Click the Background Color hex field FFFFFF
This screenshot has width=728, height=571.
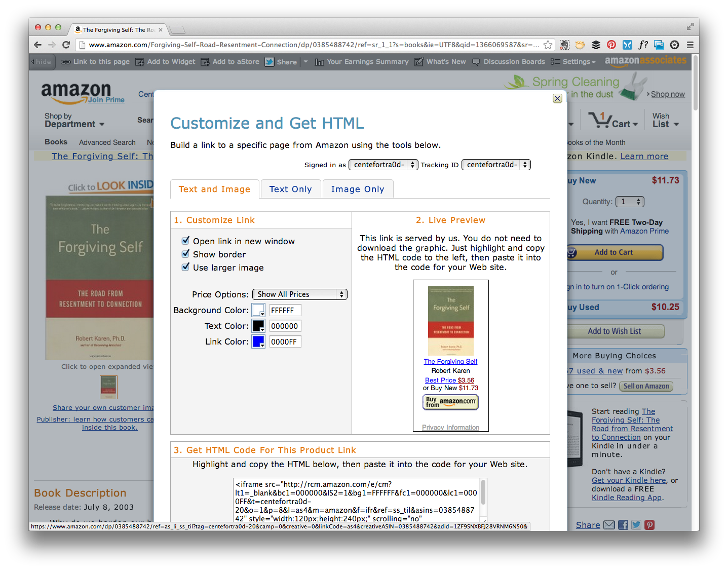click(x=285, y=310)
